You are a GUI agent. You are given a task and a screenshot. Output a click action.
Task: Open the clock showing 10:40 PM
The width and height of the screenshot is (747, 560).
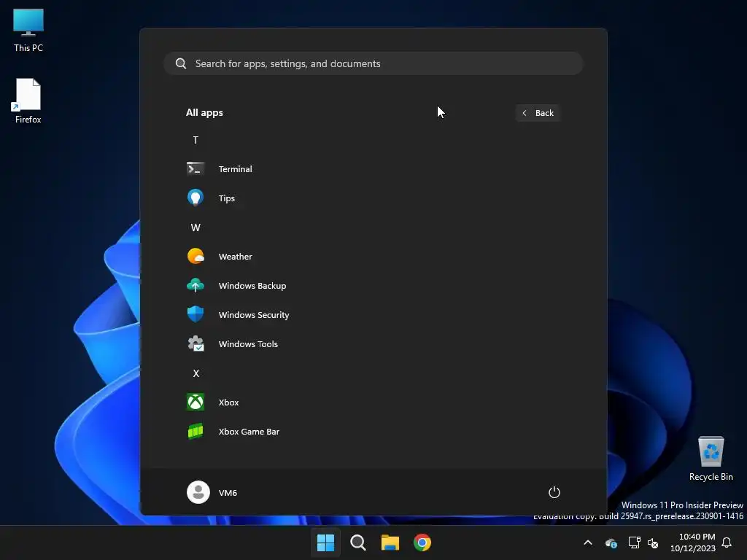693,542
